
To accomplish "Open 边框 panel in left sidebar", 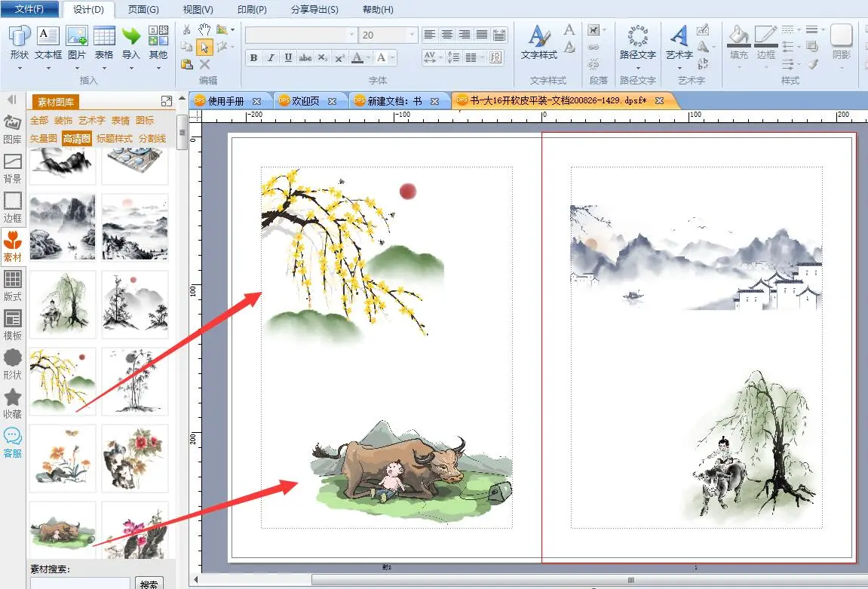I will (13, 207).
